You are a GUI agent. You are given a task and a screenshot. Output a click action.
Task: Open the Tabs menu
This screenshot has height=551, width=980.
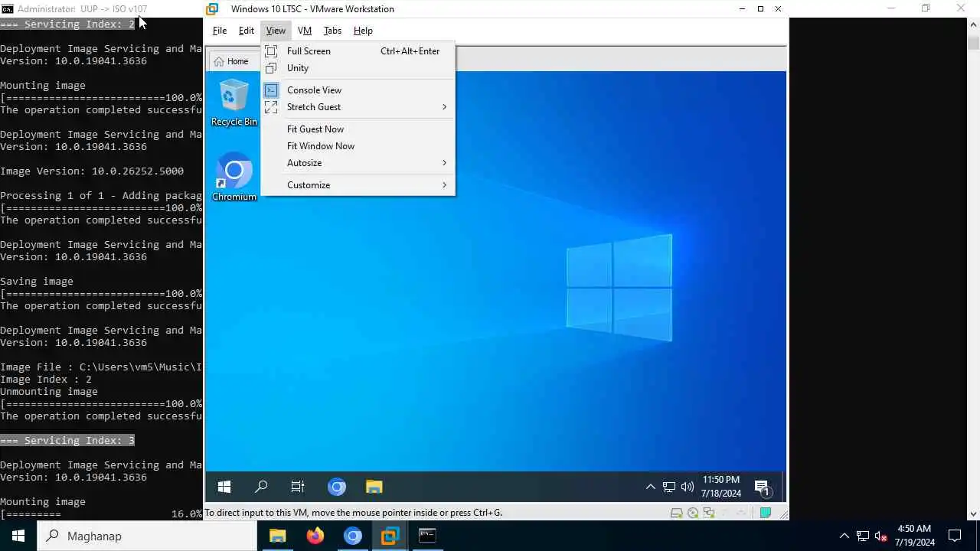(x=332, y=31)
